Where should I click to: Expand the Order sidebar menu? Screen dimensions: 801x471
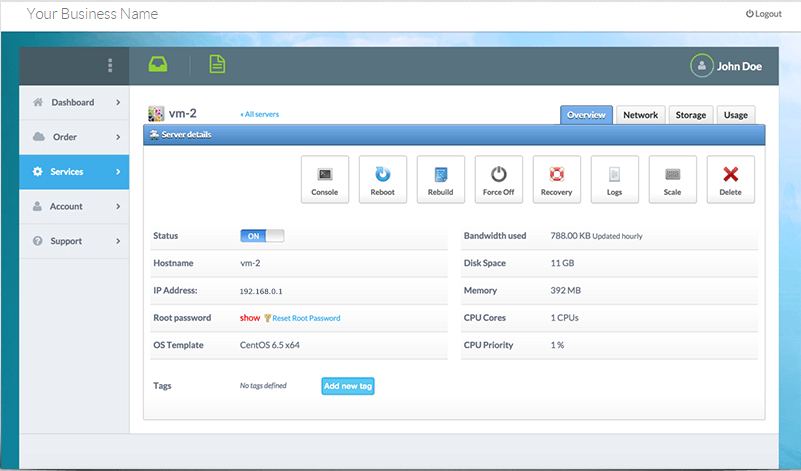[74, 137]
